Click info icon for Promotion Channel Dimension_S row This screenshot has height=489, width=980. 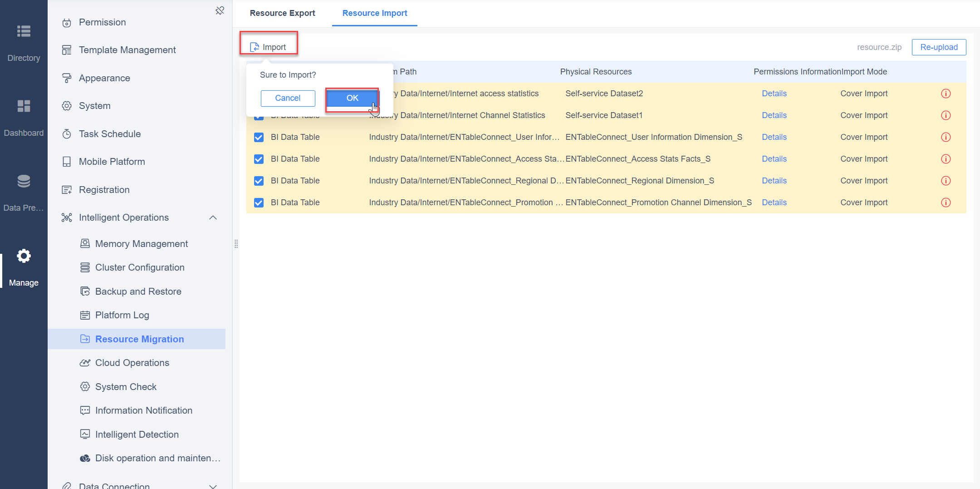[x=946, y=203]
